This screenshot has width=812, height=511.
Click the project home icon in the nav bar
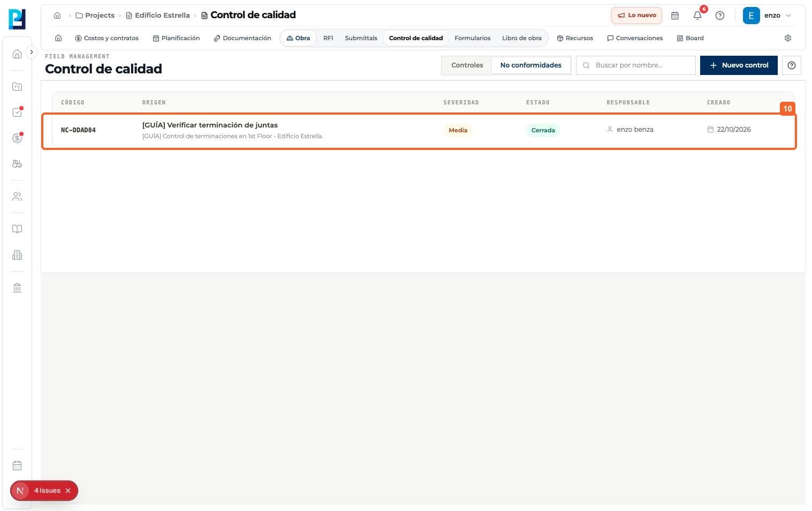pyautogui.click(x=58, y=38)
